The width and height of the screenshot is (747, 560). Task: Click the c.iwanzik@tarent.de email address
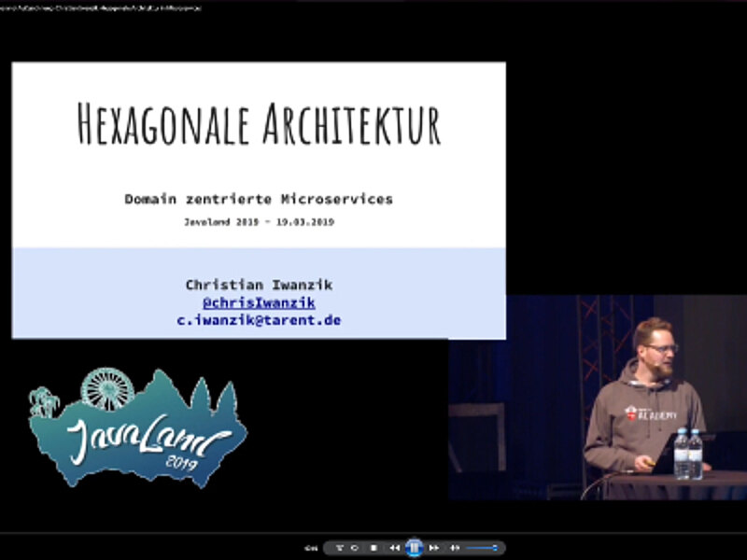coord(259,320)
